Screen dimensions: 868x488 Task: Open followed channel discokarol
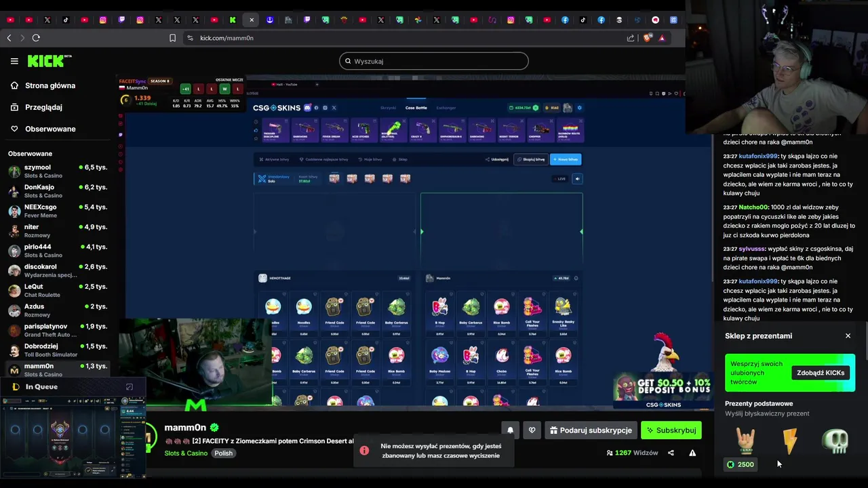58,270
